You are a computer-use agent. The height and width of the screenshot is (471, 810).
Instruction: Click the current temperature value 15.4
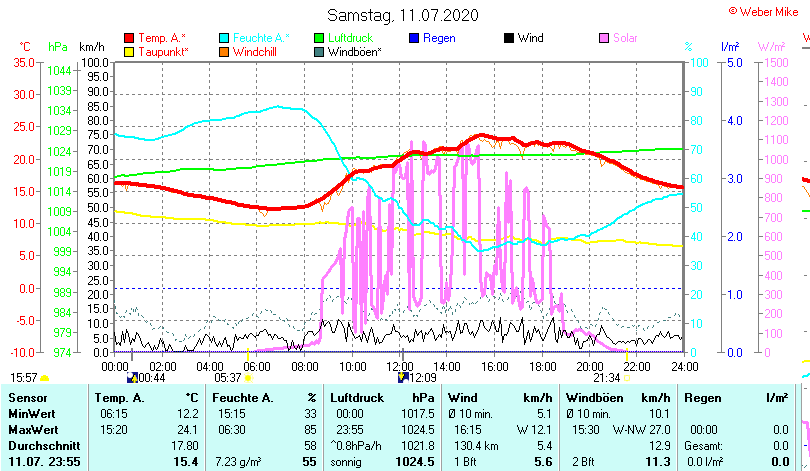(x=186, y=462)
